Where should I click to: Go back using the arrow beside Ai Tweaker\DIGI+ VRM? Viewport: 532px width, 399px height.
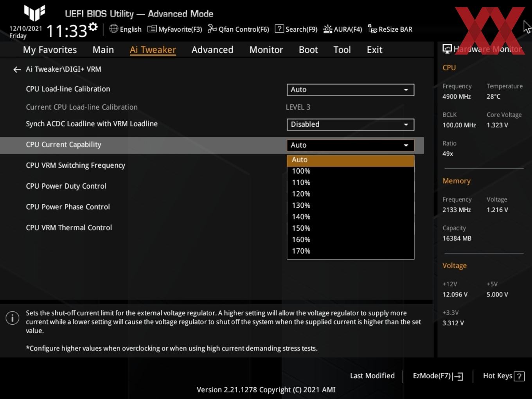click(17, 69)
